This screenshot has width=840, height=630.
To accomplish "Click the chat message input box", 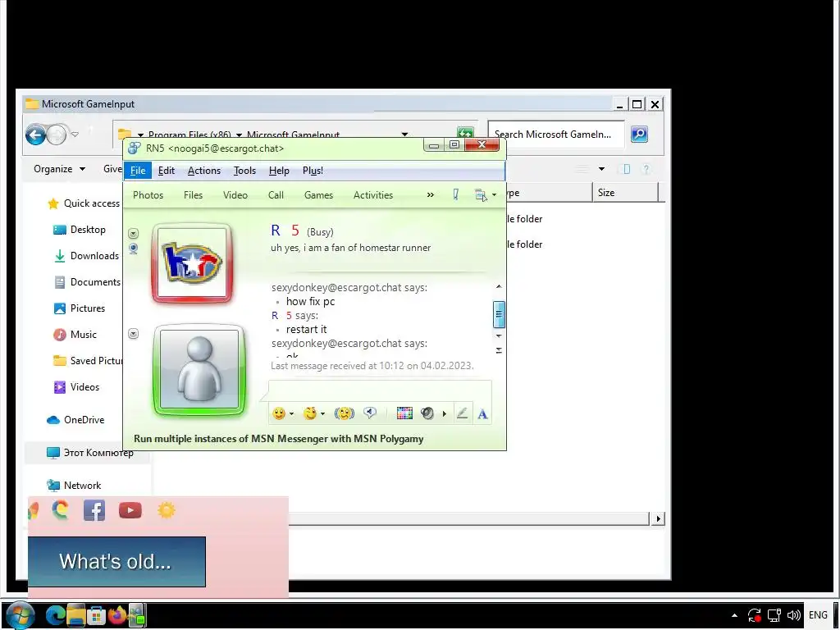I will click(x=380, y=390).
